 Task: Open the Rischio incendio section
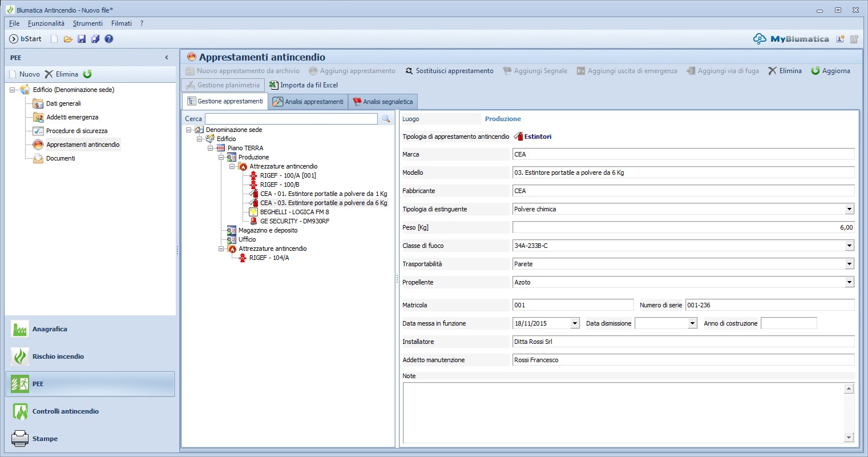point(90,356)
